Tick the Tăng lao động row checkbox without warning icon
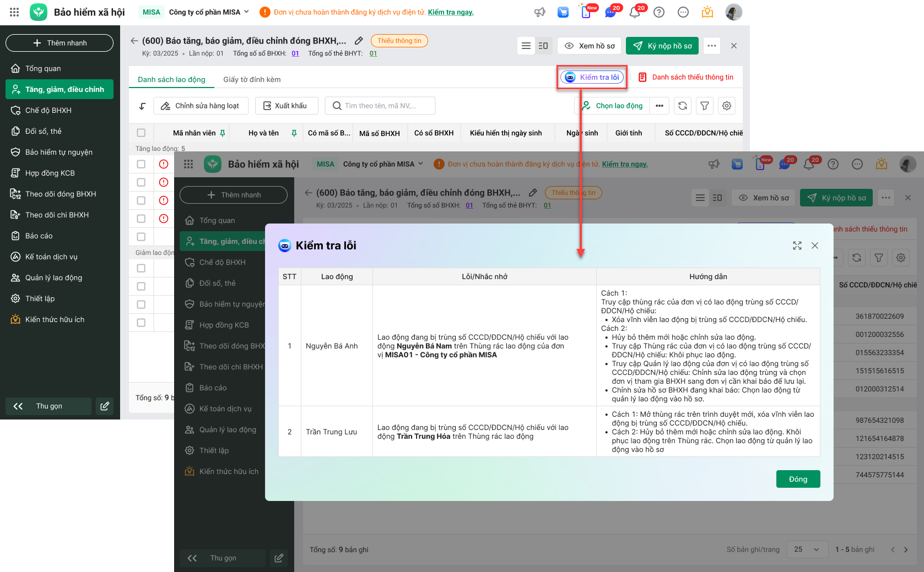The height and width of the screenshot is (572, 924). tap(141, 237)
